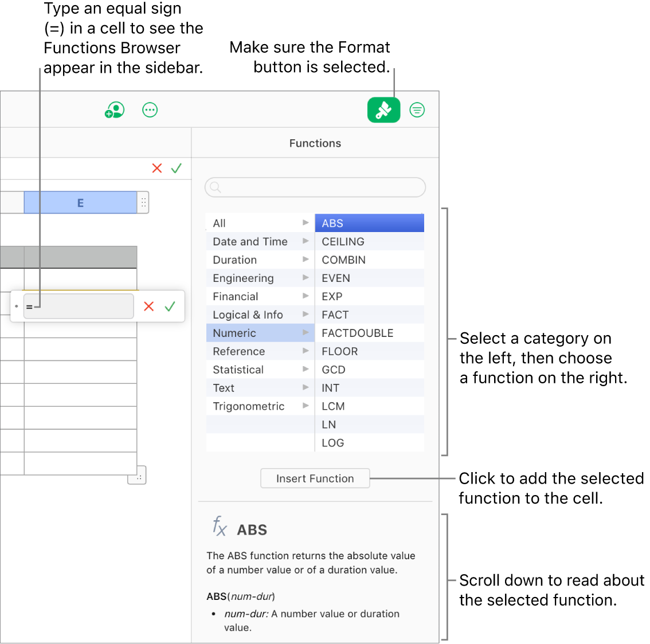This screenshot has width=650, height=644.
Task: Click the Insert Function button
Action: (x=315, y=478)
